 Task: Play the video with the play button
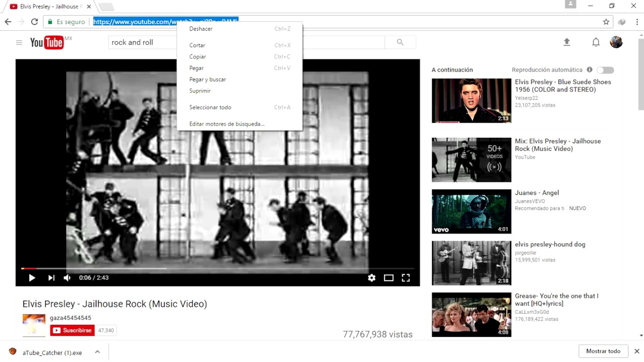(32, 278)
